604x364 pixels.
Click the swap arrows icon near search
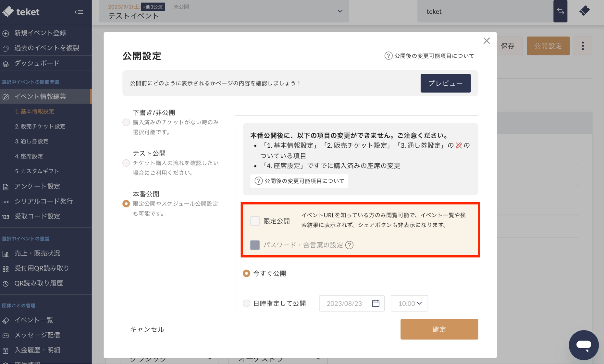pyautogui.click(x=560, y=11)
